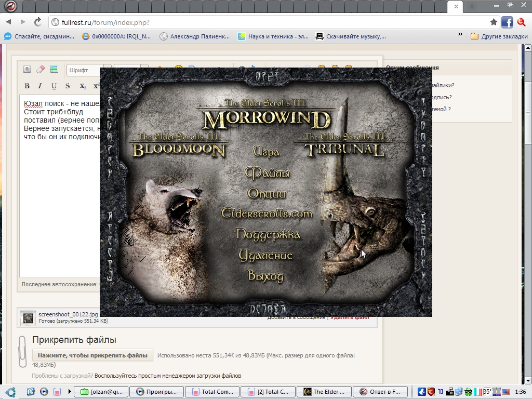Switch to The Elder taskbar window
This screenshot has height=399, width=532.
(x=324, y=392)
